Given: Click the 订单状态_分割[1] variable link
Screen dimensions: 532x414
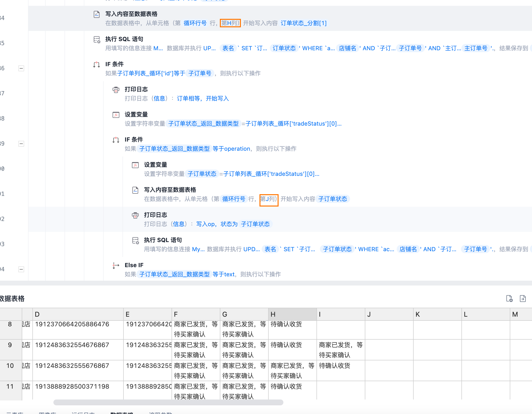Looking at the screenshot, I should tap(303, 23).
